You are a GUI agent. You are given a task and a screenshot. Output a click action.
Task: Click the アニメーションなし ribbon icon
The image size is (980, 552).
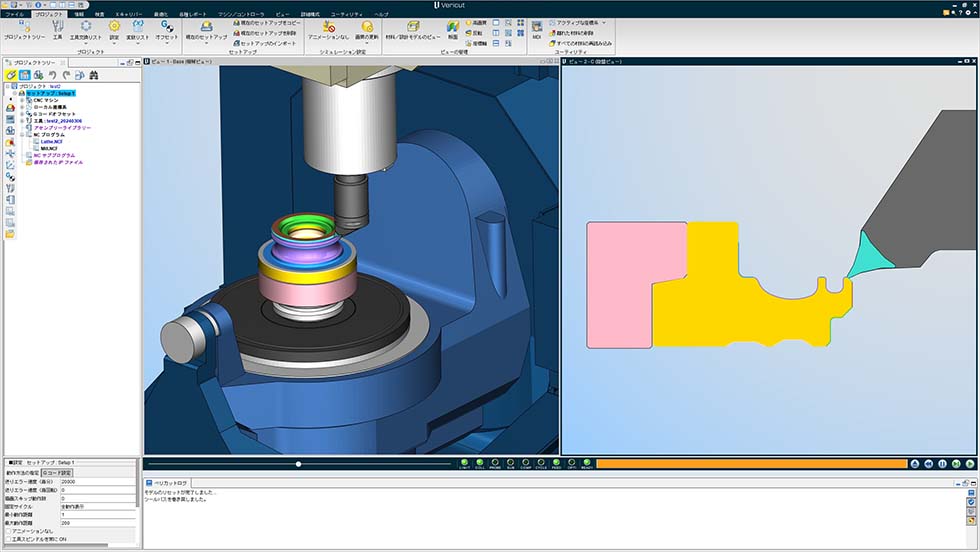(x=328, y=28)
